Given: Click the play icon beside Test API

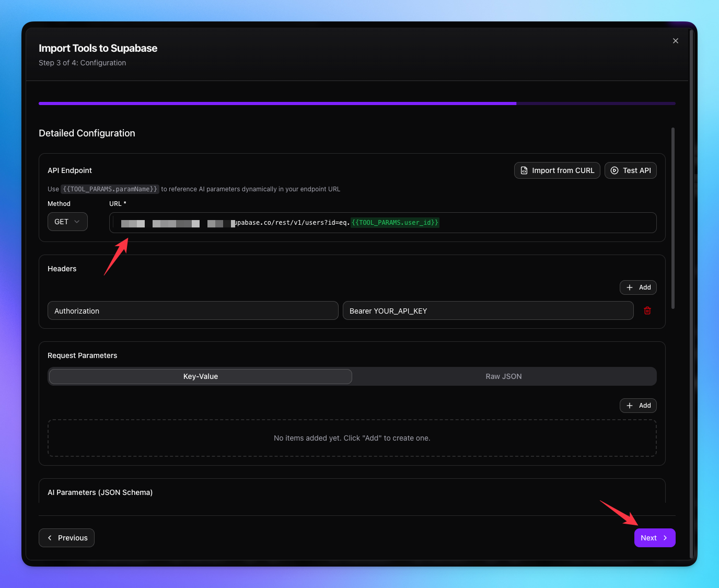Looking at the screenshot, I should (x=614, y=170).
